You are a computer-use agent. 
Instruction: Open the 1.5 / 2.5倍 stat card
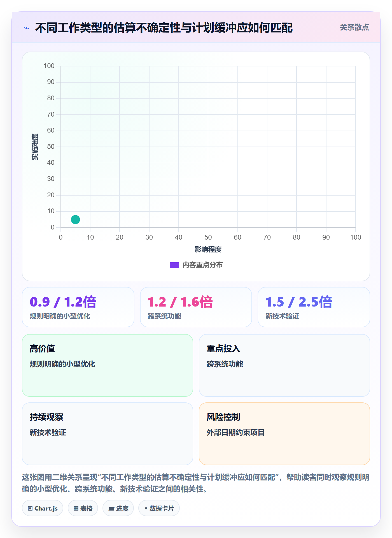(314, 307)
